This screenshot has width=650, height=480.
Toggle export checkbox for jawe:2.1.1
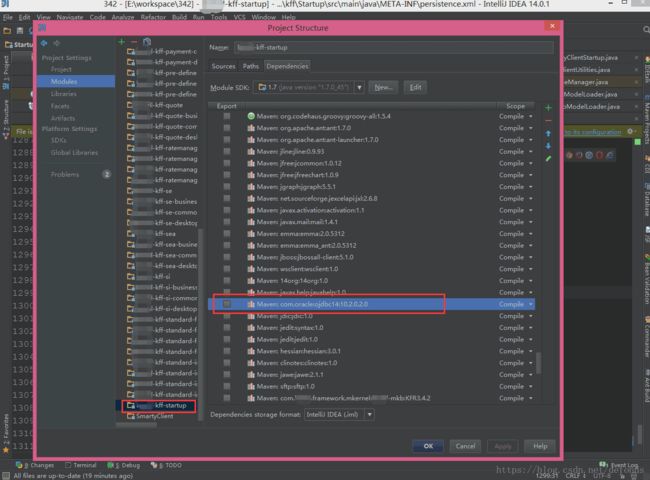pos(227,374)
